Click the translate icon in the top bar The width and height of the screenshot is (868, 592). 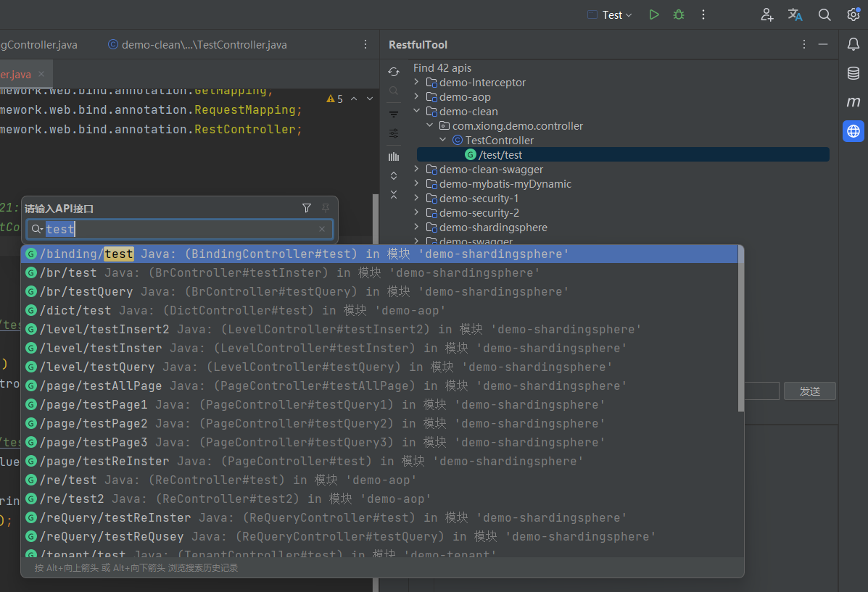pos(795,14)
